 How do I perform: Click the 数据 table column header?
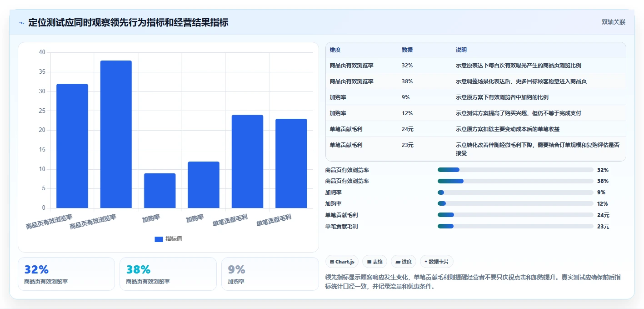click(407, 50)
